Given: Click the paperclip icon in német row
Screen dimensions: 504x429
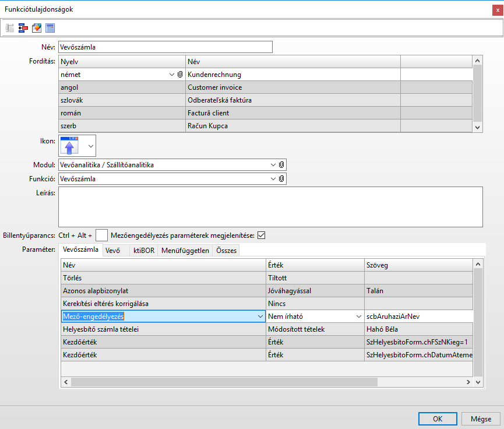Looking at the screenshot, I should [180, 75].
